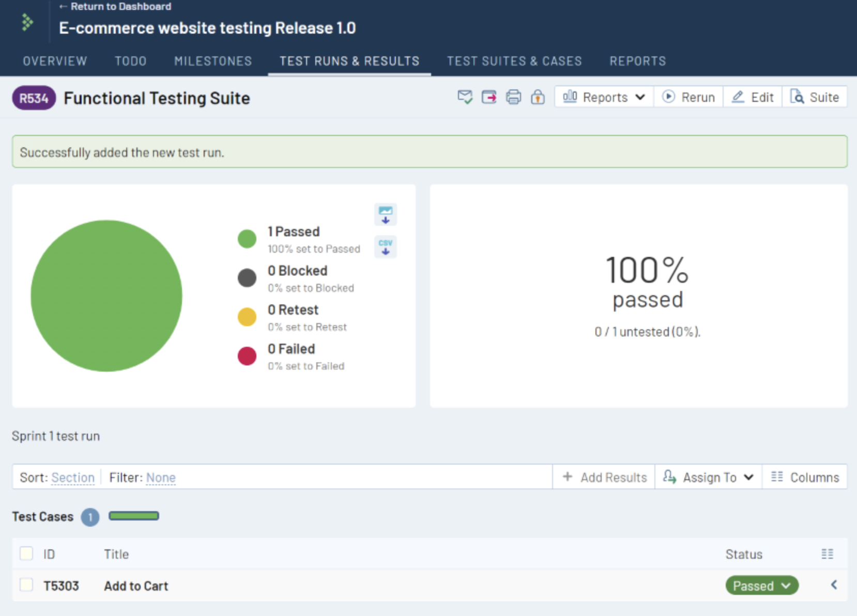
Task: Click the Rerun button
Action: coord(688,97)
